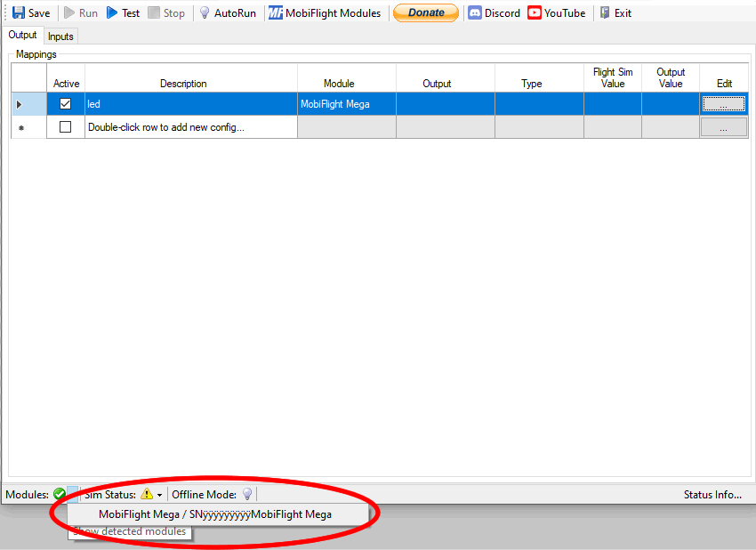Click the Stop square icon
This screenshot has height=550, width=756.
(154, 12)
